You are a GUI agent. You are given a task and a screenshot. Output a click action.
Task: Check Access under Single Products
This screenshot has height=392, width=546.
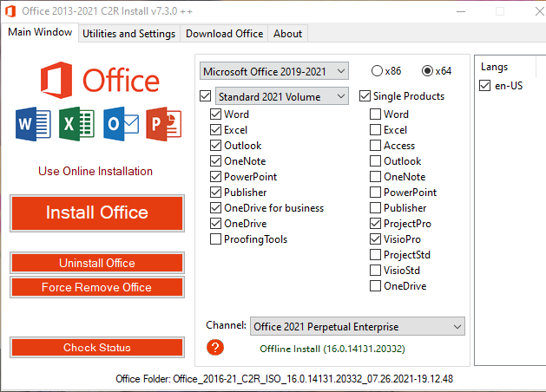pos(375,146)
